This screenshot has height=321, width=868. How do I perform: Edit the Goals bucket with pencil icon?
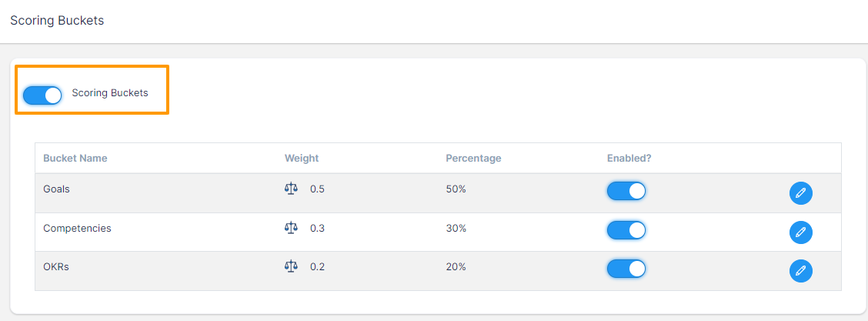[800, 193]
